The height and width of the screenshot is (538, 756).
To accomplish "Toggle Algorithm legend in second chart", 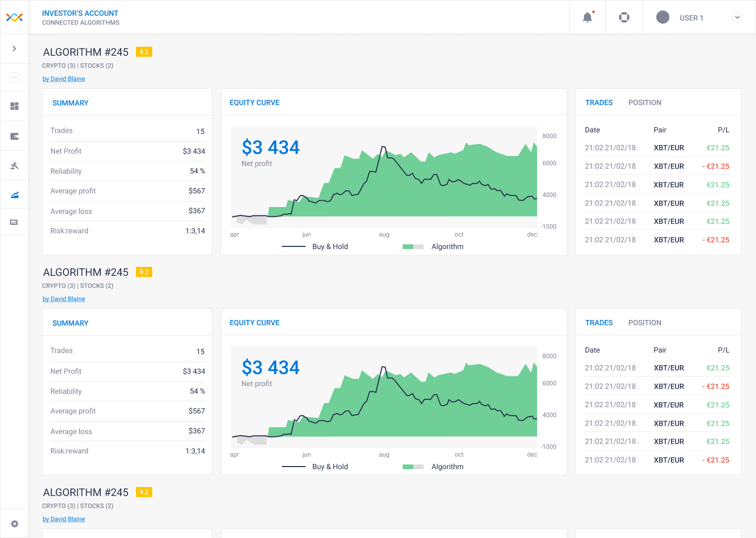I will click(x=433, y=467).
